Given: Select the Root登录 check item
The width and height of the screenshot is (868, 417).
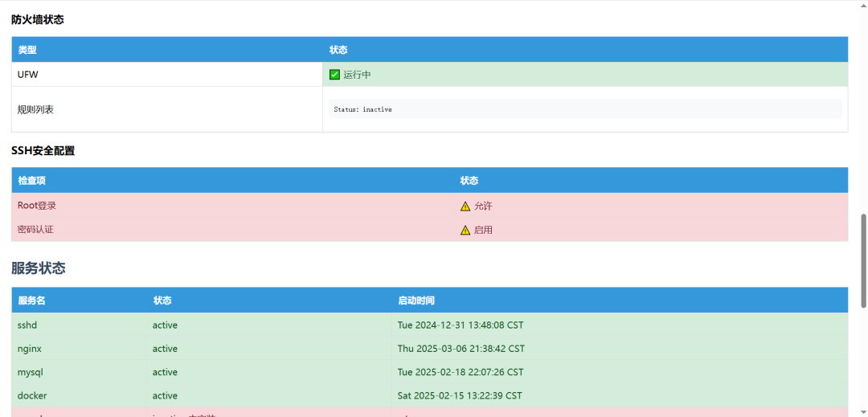Looking at the screenshot, I should point(37,206).
